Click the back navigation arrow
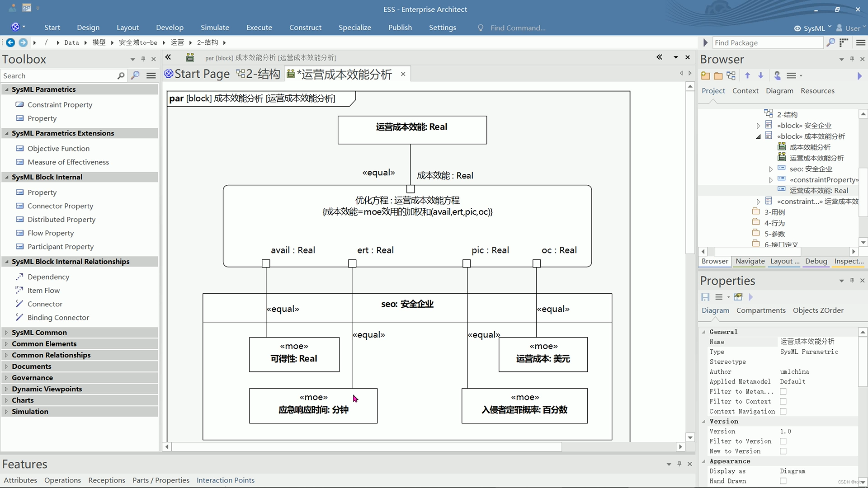The height and width of the screenshot is (488, 868). pos(10,42)
